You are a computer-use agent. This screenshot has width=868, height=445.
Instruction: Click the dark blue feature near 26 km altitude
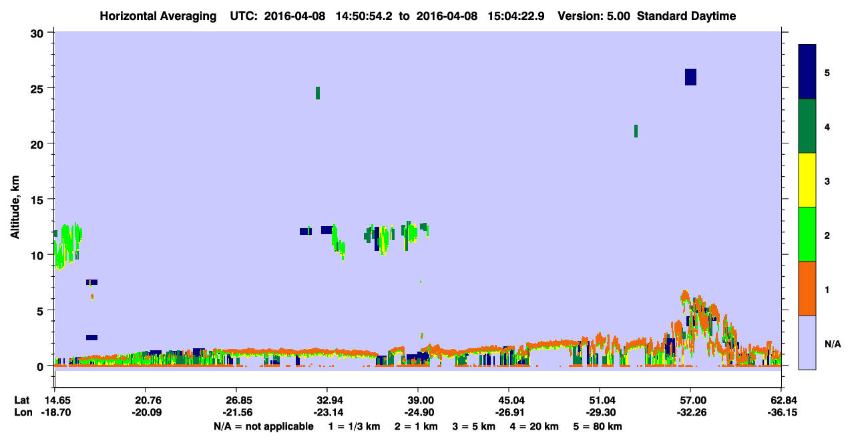click(x=690, y=77)
